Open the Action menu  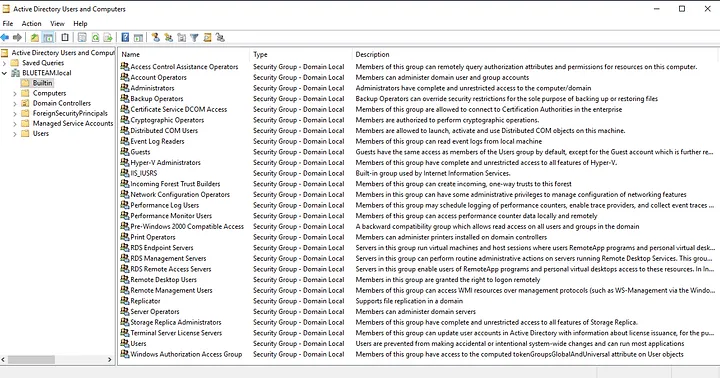(31, 23)
